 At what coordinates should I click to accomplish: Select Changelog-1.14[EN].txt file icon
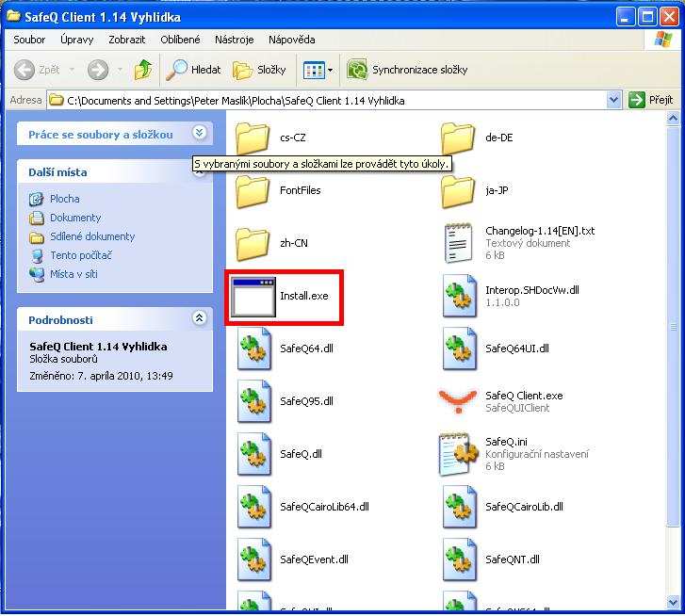(x=458, y=243)
